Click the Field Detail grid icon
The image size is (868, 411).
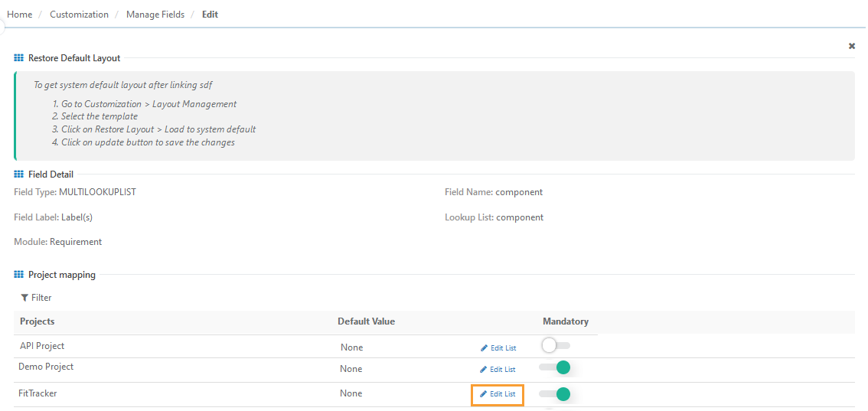18,175
